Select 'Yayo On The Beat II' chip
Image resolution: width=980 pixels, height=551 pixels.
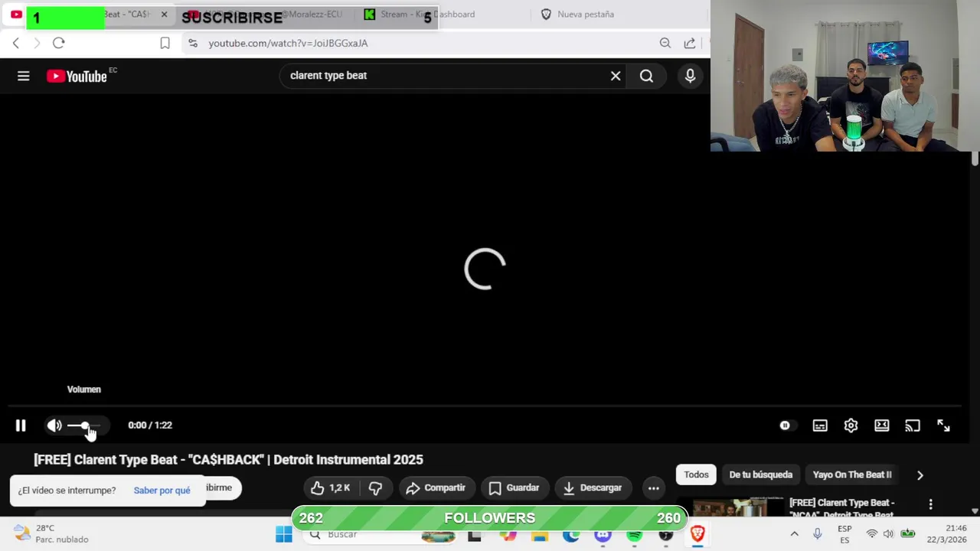[852, 474]
